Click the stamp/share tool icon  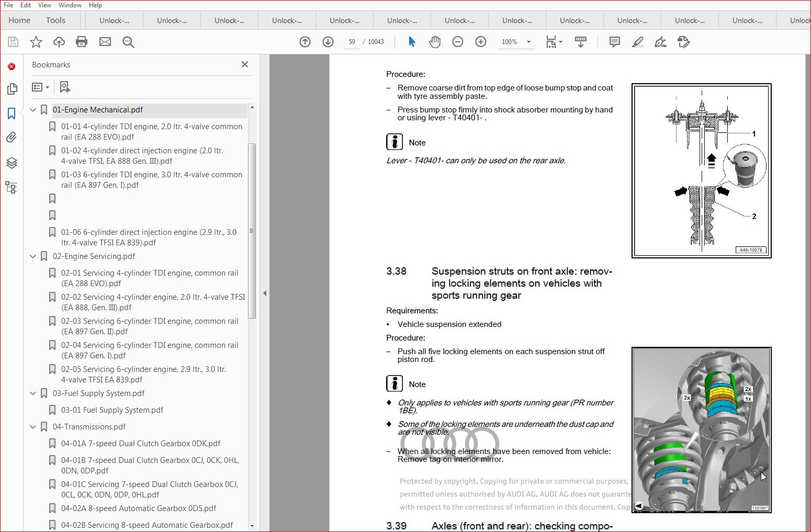click(683, 42)
